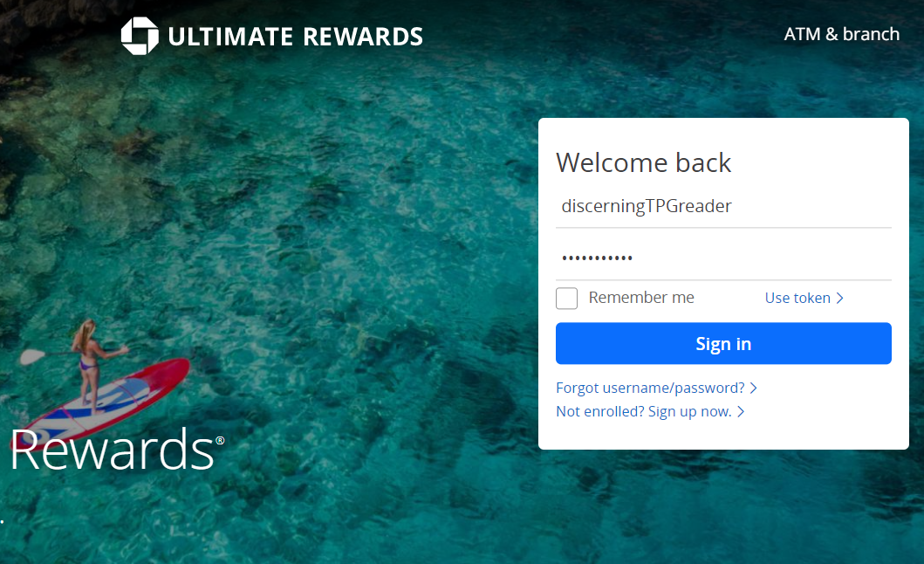The image size is (924, 564).
Task: Focus the masked password field
Action: click(x=723, y=258)
